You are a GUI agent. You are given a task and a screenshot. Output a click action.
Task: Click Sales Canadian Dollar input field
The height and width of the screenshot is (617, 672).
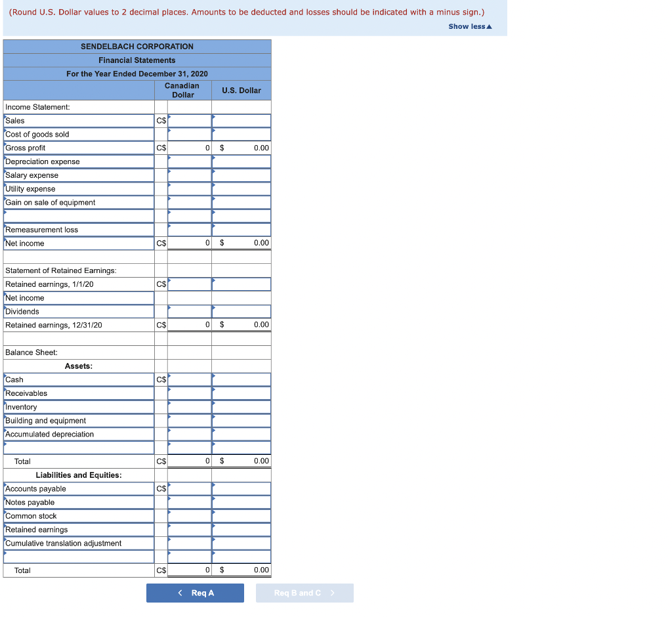pos(190,121)
